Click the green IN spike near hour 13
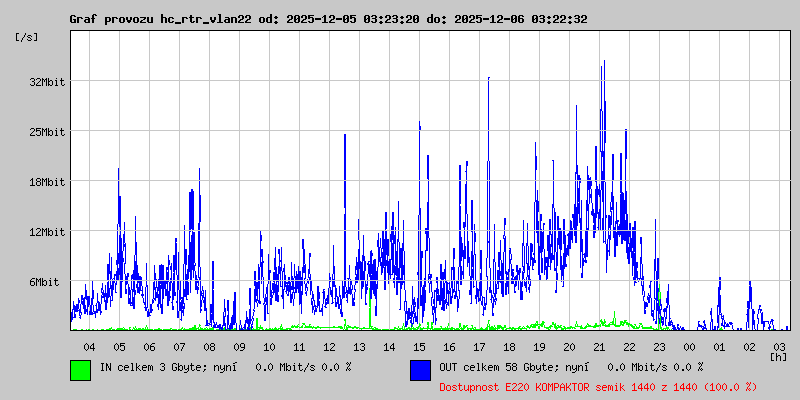Viewport: 800px width, 400px height. tap(370, 309)
